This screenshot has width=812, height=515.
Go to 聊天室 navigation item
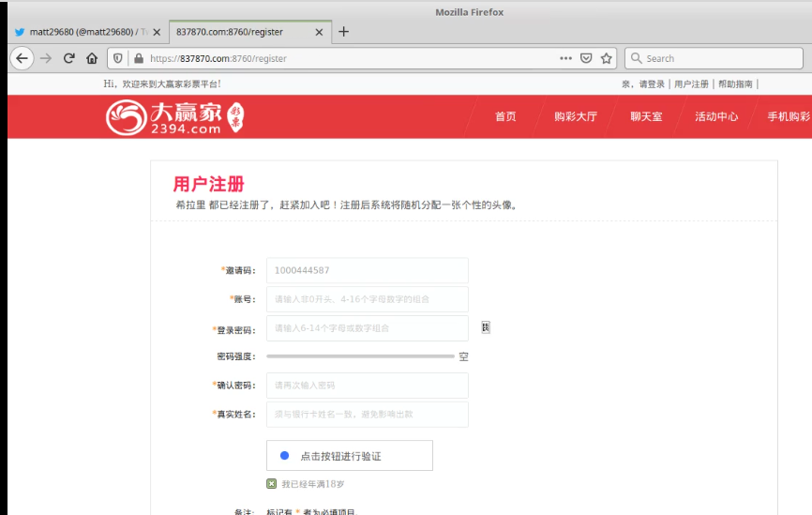(x=646, y=116)
